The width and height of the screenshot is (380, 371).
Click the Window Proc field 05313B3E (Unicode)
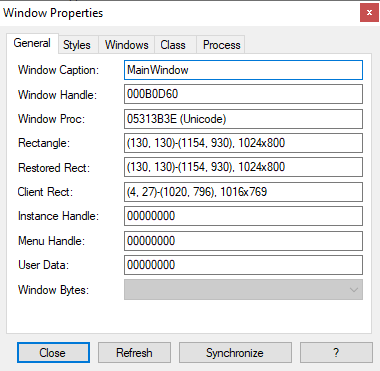(243, 119)
